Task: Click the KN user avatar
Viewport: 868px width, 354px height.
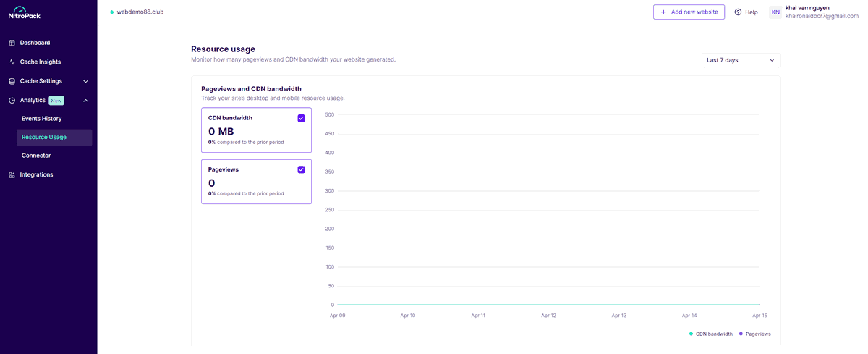Action: (x=775, y=12)
